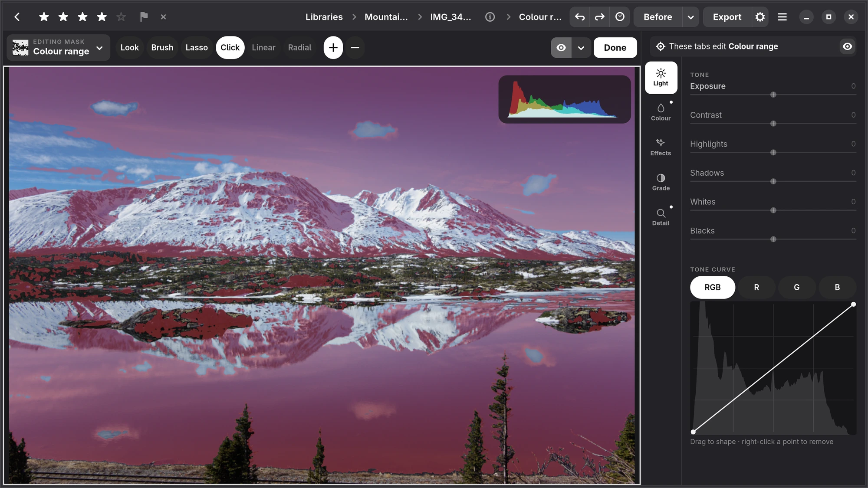
Task: Click the tone curve bottom-left black point
Action: pyautogui.click(x=693, y=432)
